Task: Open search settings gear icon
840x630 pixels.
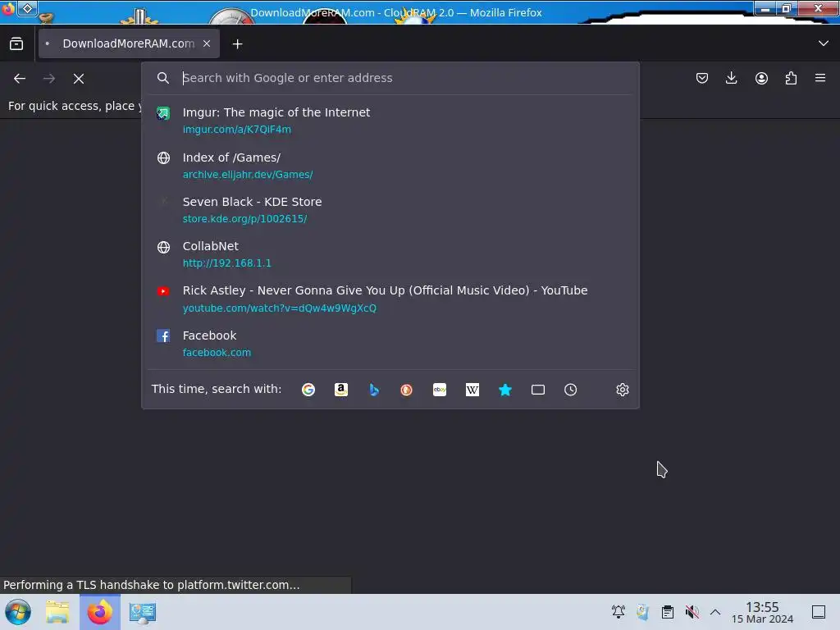Action: click(622, 390)
